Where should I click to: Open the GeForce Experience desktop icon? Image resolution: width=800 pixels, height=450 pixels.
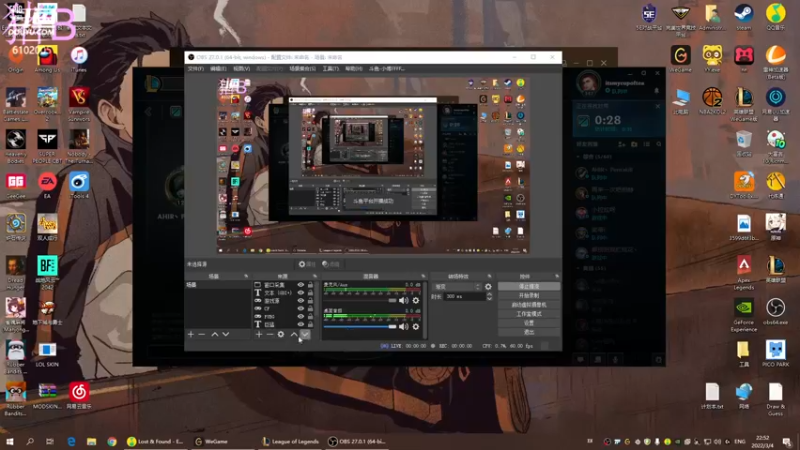(x=744, y=315)
